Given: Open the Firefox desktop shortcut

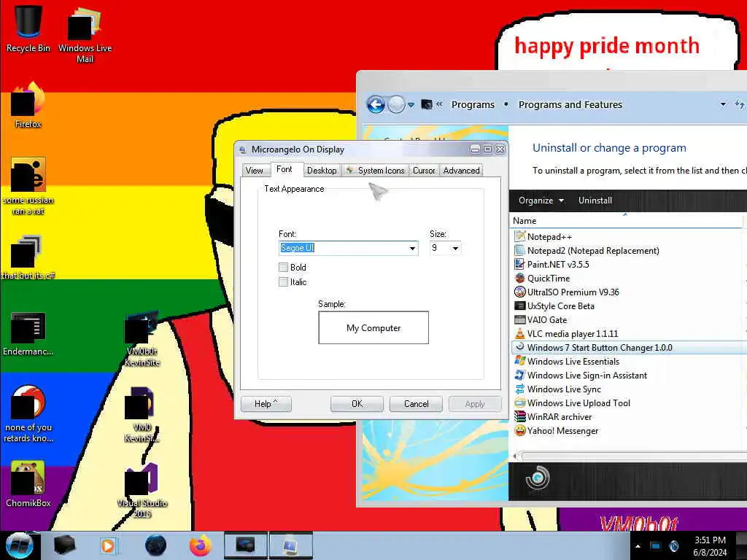Looking at the screenshot, I should (28, 106).
